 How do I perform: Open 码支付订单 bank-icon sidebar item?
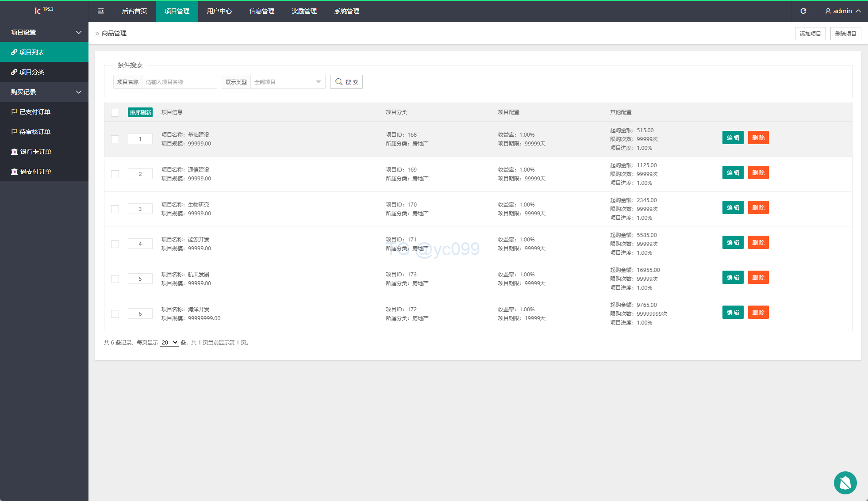(x=35, y=172)
